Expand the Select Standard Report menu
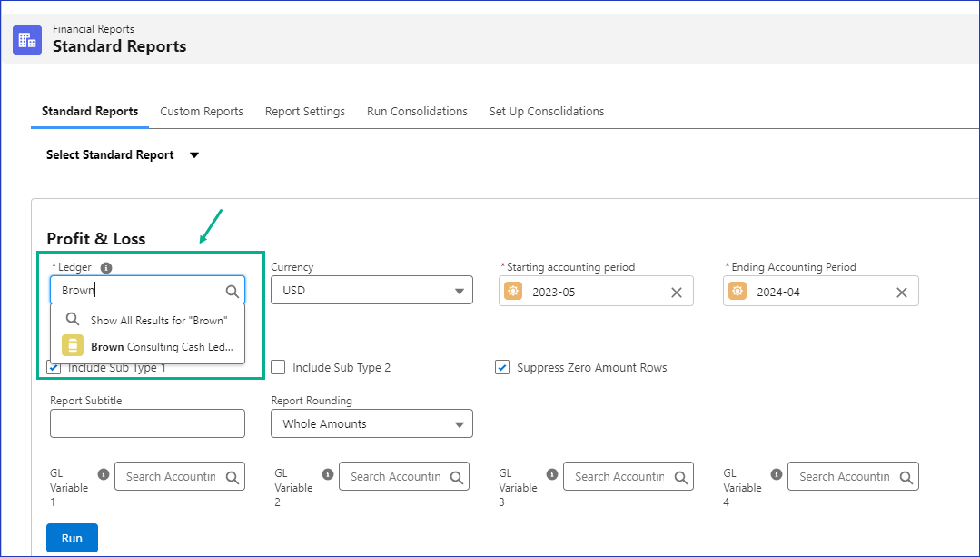 pos(193,155)
